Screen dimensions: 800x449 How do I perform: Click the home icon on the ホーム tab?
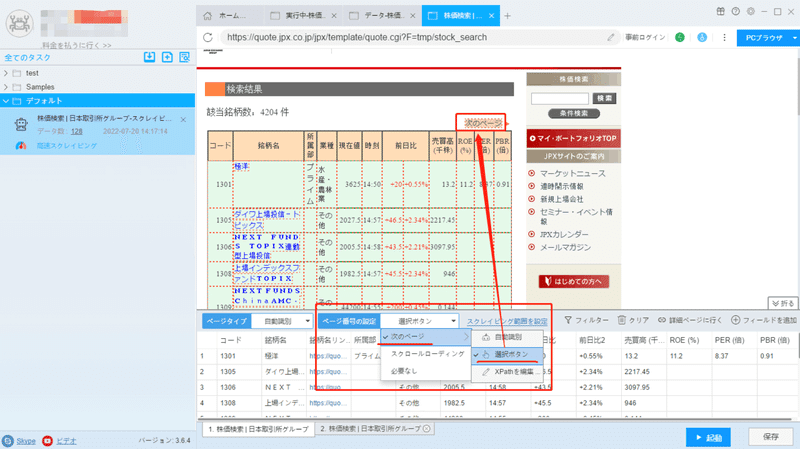click(x=207, y=16)
